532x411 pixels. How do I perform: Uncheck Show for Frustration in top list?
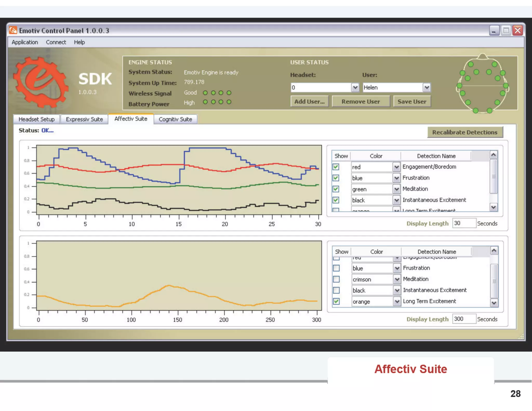click(336, 178)
